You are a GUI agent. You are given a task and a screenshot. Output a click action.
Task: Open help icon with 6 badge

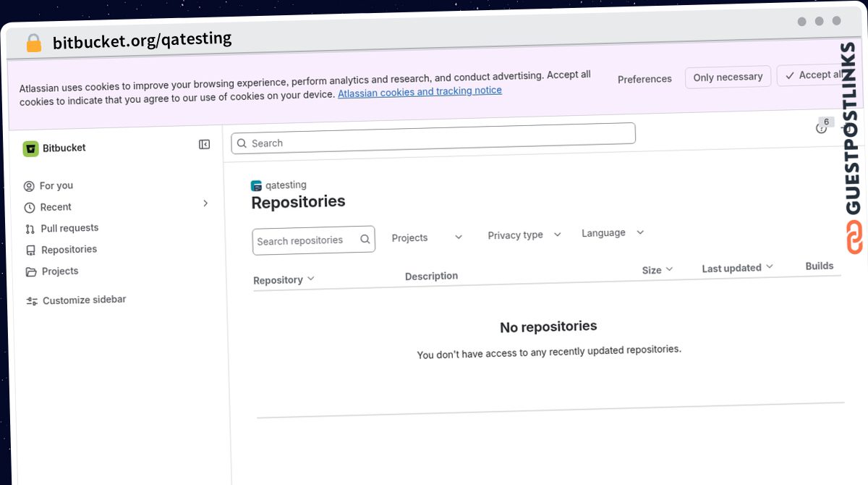(x=822, y=127)
